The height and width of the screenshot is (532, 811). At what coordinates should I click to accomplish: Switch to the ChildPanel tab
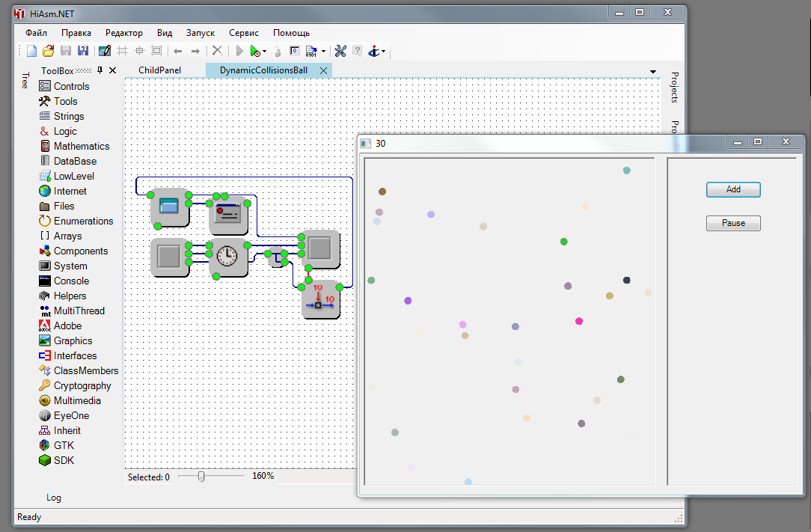pyautogui.click(x=161, y=70)
